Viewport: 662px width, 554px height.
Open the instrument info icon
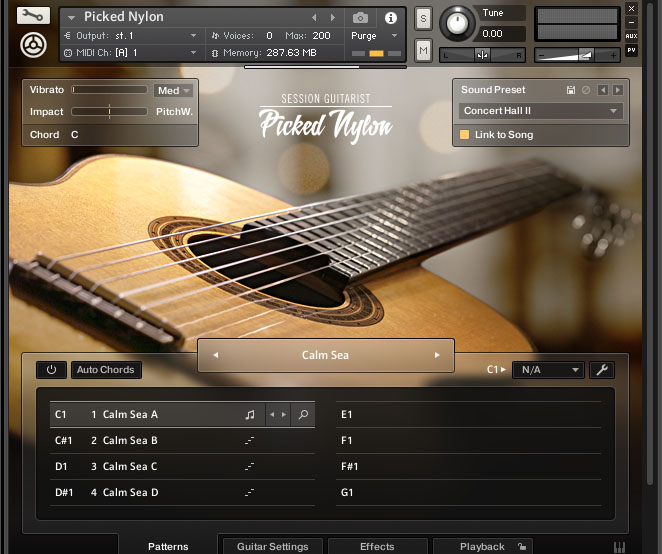(391, 18)
